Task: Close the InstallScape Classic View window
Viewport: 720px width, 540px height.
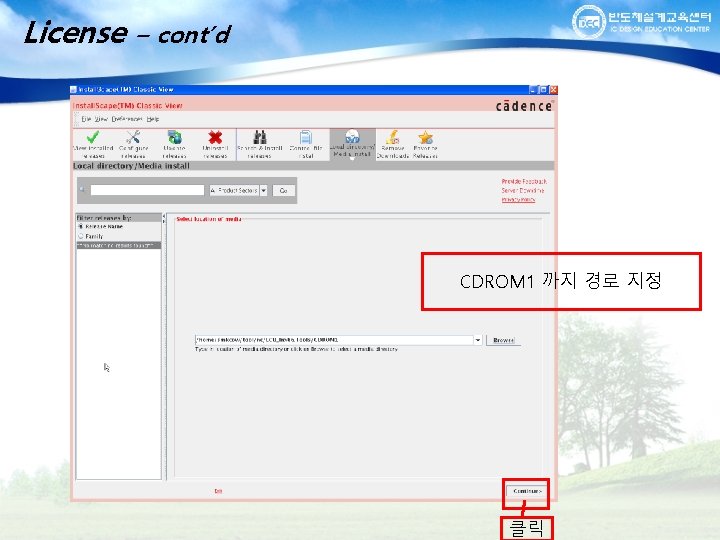Action: click(x=553, y=90)
